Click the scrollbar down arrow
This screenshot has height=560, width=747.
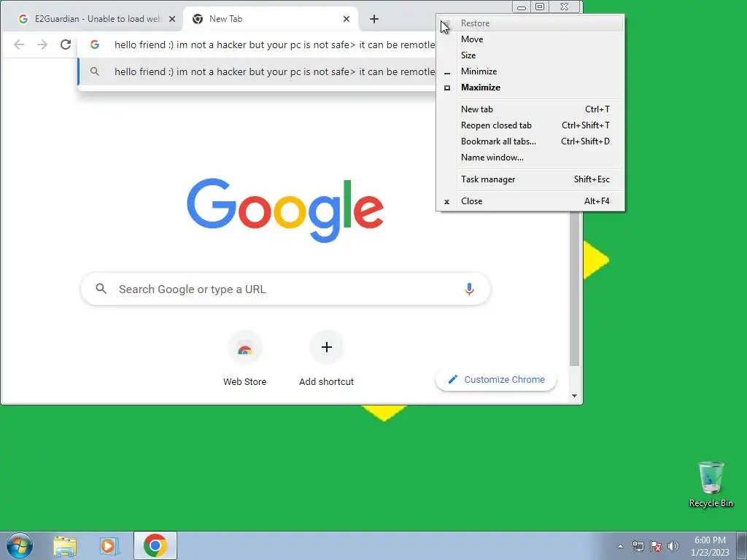(x=575, y=396)
